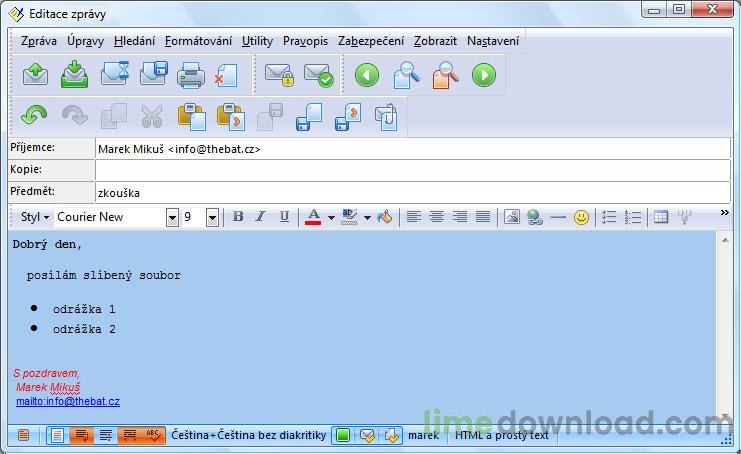Click the envelope with hourglass icon
741x454 pixels.
(x=115, y=74)
